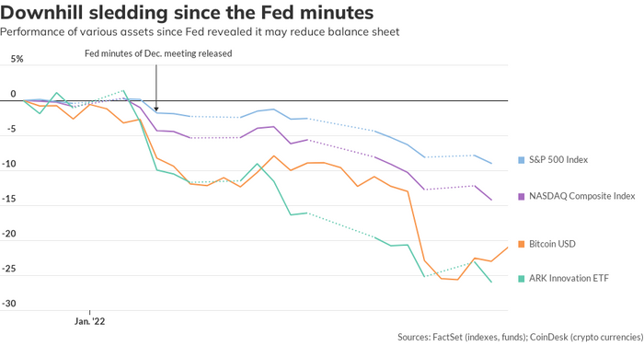This screenshot has height=346, width=644.
Task: Click the -15 y-axis label
Action: tap(9, 199)
